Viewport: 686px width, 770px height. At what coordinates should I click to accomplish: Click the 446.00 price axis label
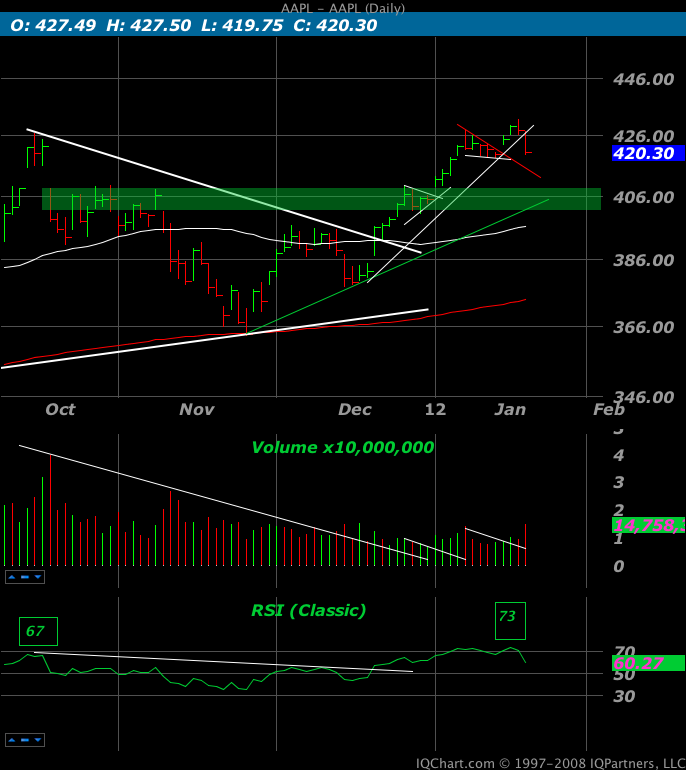[x=643, y=79]
